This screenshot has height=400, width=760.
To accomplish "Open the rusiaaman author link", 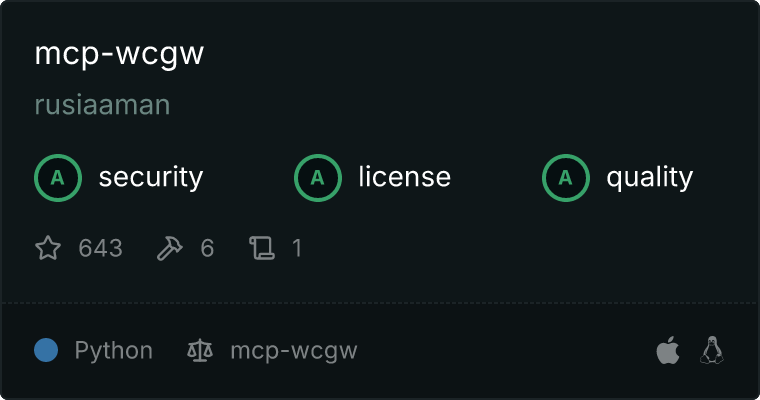I will pyautogui.click(x=102, y=105).
